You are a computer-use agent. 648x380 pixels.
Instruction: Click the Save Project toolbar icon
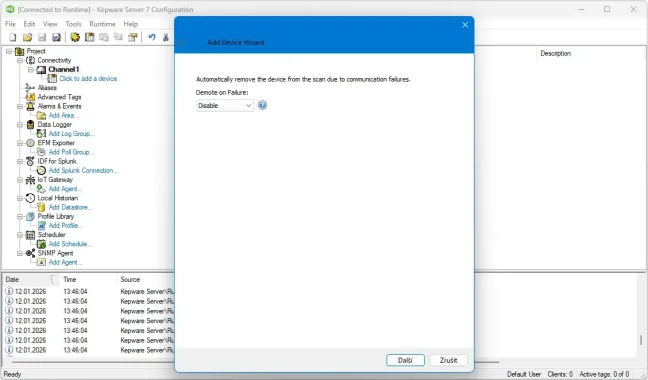tap(42, 38)
